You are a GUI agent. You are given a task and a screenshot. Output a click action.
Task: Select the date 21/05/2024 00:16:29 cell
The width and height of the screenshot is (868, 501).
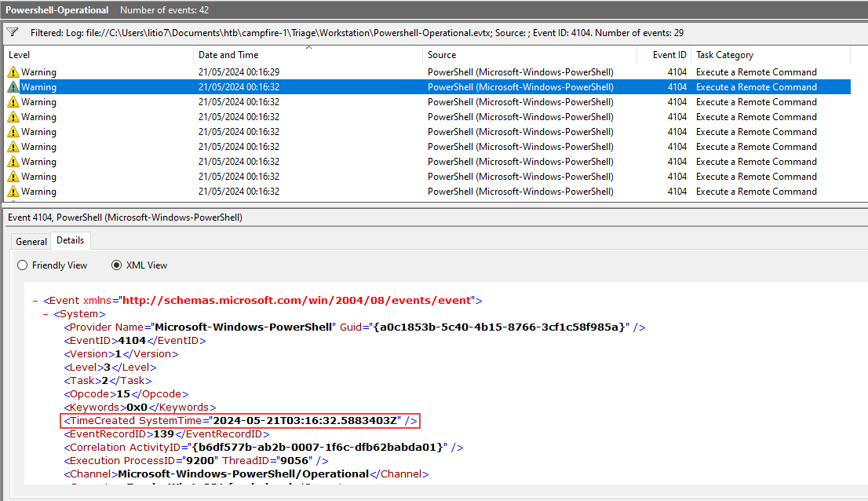coord(239,72)
